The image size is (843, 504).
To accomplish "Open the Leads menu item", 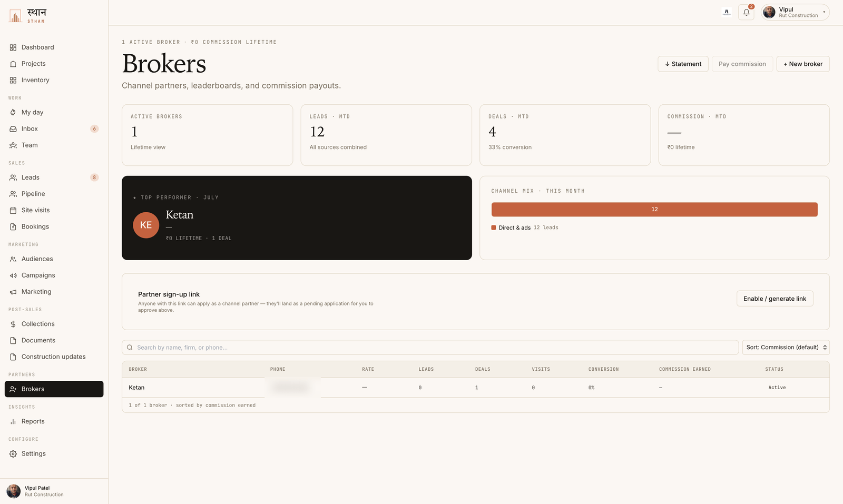I will click(54, 177).
